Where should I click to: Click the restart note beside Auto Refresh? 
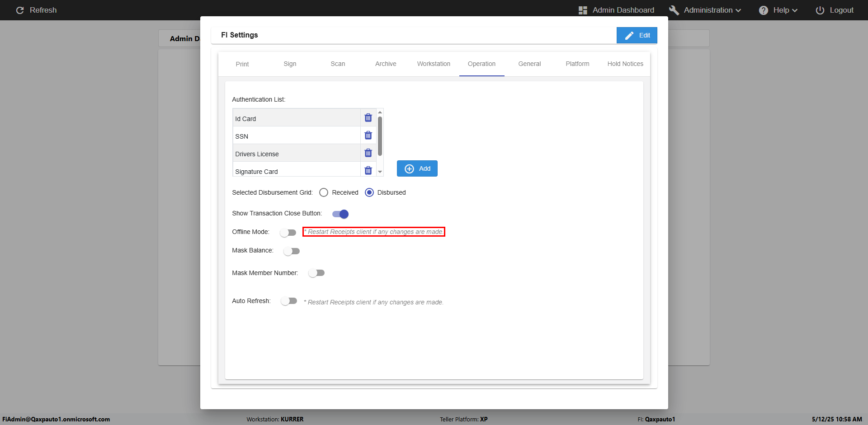click(x=373, y=302)
